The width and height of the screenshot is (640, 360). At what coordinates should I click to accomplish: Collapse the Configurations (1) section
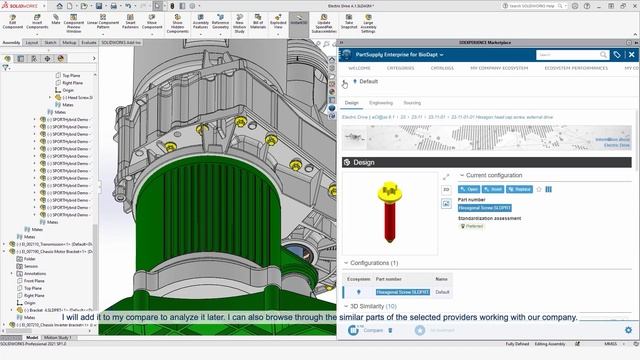point(346,263)
